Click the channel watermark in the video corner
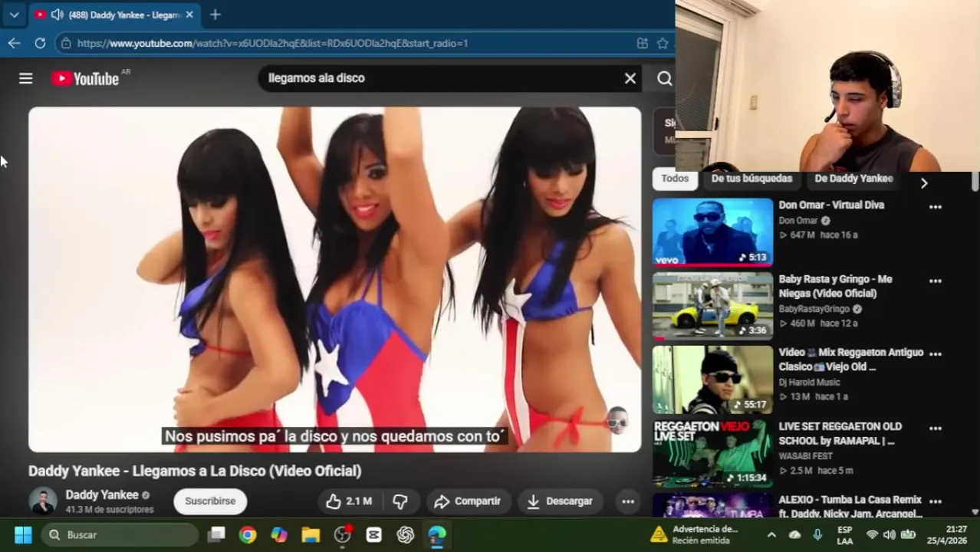The width and height of the screenshot is (980, 552). [617, 420]
